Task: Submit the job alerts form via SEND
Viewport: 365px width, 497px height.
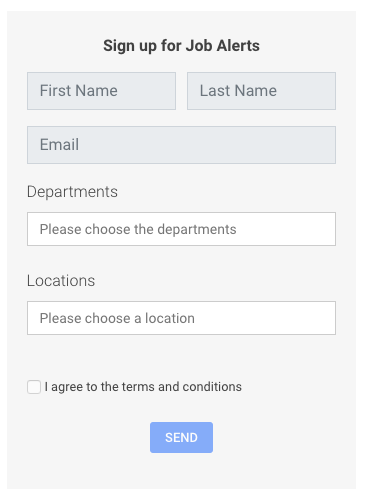Action: (181, 437)
